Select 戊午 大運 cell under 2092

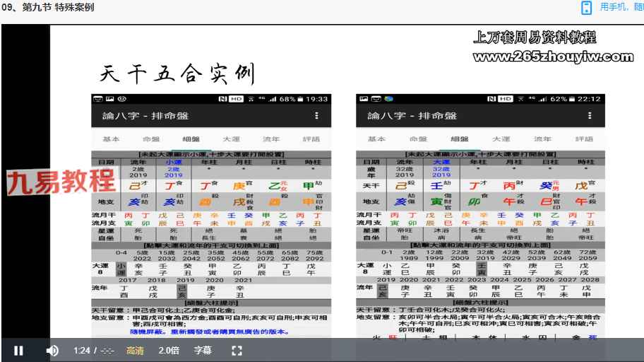click(311, 269)
